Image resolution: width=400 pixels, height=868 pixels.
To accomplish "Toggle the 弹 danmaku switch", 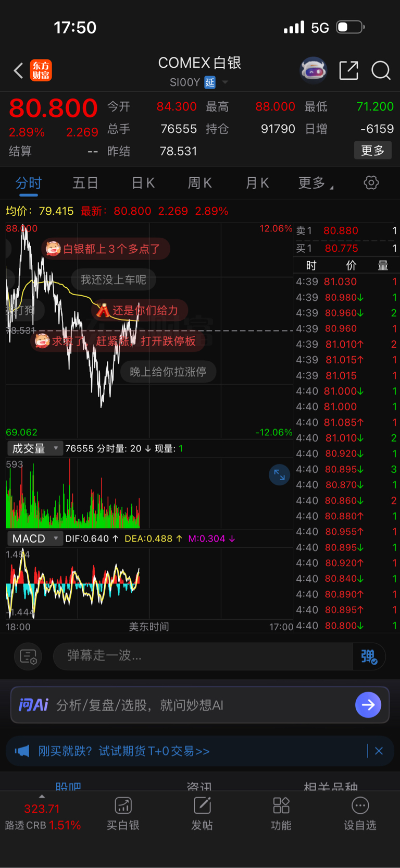I will [x=369, y=656].
